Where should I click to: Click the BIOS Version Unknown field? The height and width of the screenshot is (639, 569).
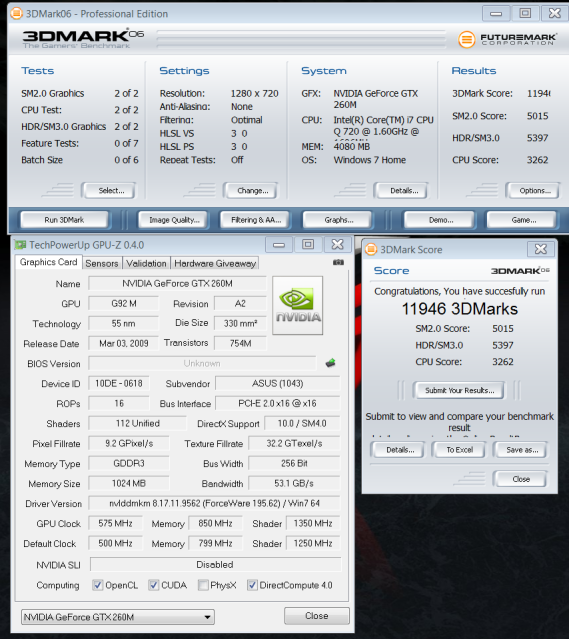point(202,363)
